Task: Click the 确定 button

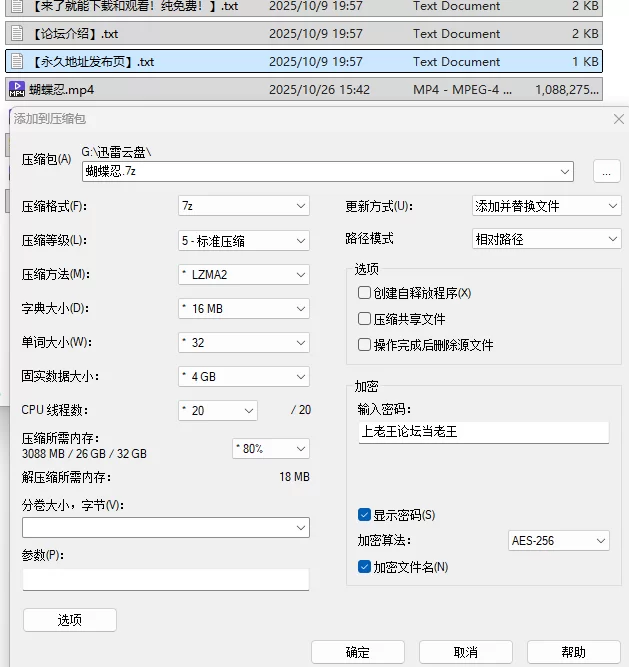Action: pyautogui.click(x=358, y=652)
